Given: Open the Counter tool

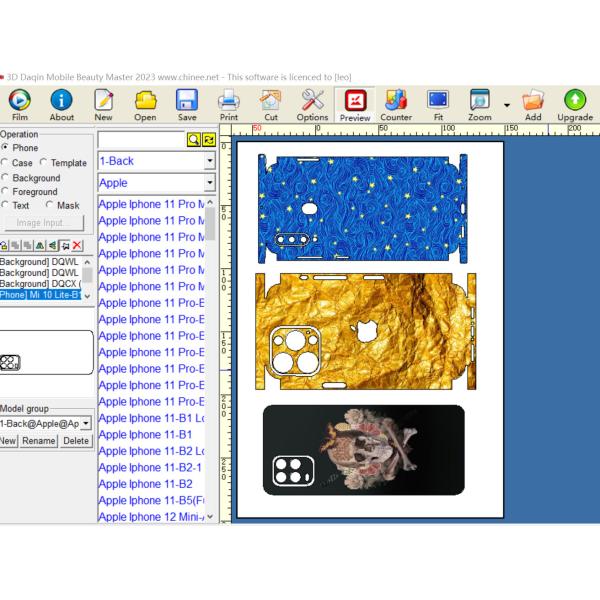Looking at the screenshot, I should point(396,100).
